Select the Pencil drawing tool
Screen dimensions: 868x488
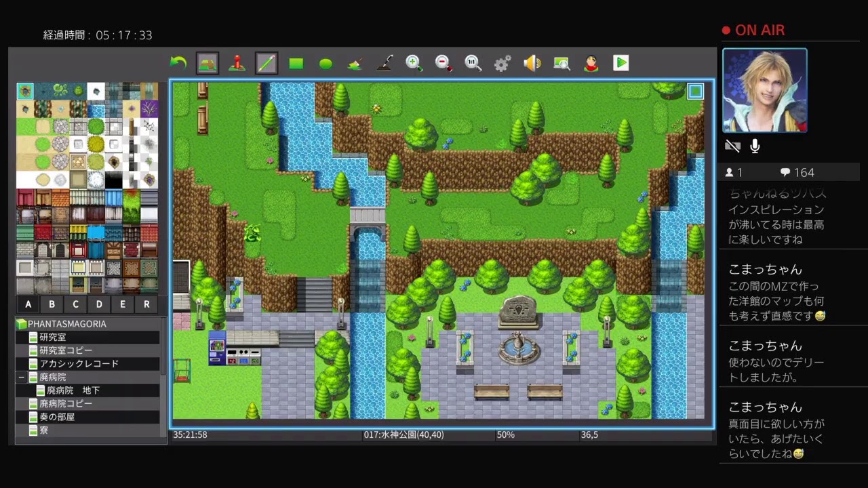tap(267, 63)
